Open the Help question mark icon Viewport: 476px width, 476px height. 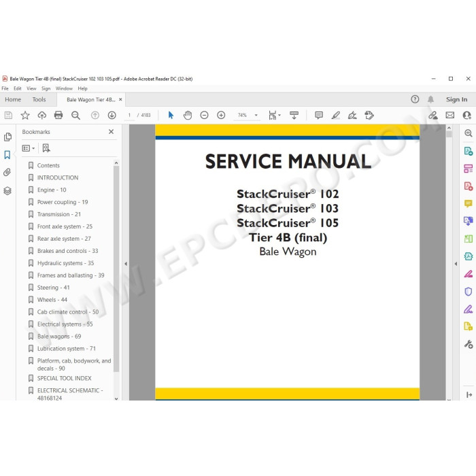(415, 99)
